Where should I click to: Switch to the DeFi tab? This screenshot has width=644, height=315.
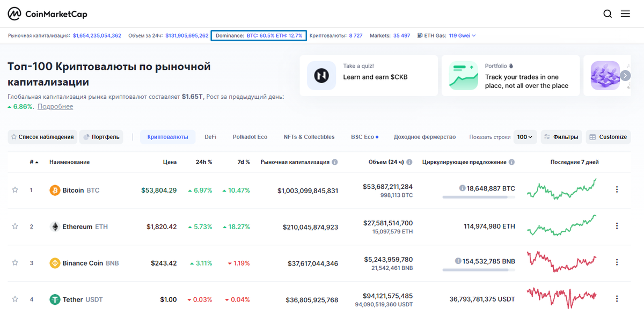pyautogui.click(x=210, y=137)
